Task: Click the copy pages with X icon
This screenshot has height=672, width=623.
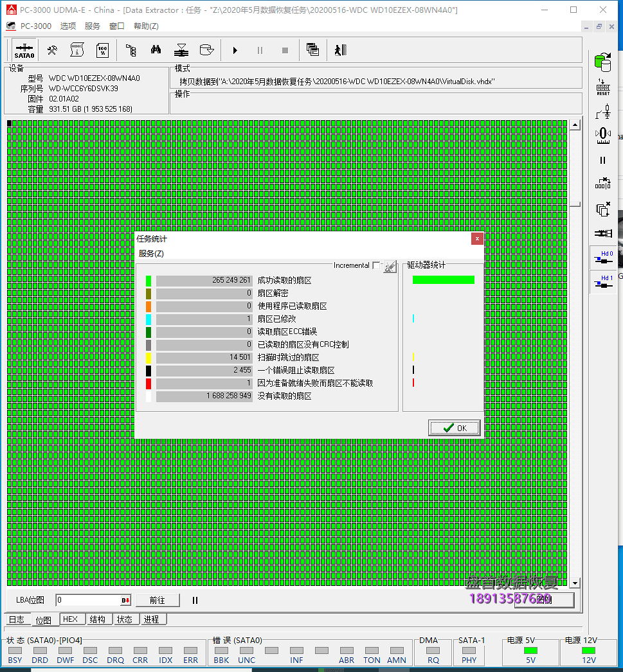Action: (x=603, y=209)
